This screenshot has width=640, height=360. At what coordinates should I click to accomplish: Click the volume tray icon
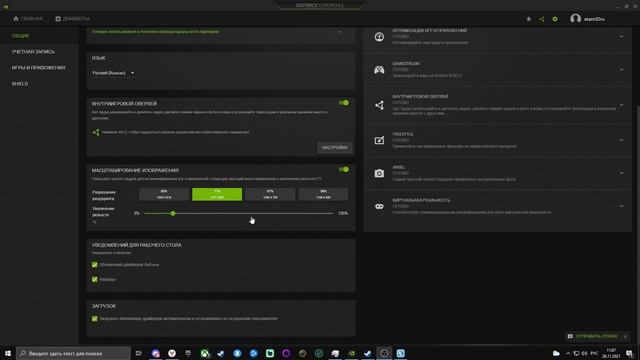[x=584, y=353]
